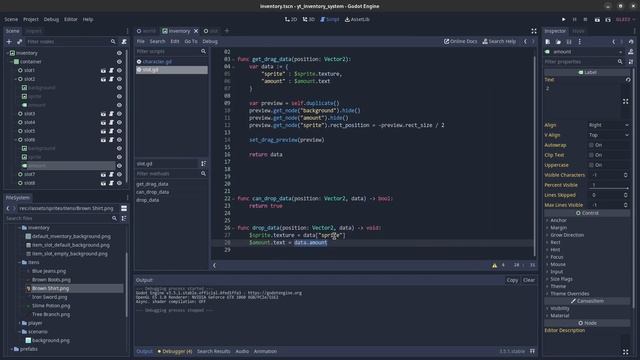Open script attached to slot7
The height and width of the screenshot is (360, 640).
point(111,174)
